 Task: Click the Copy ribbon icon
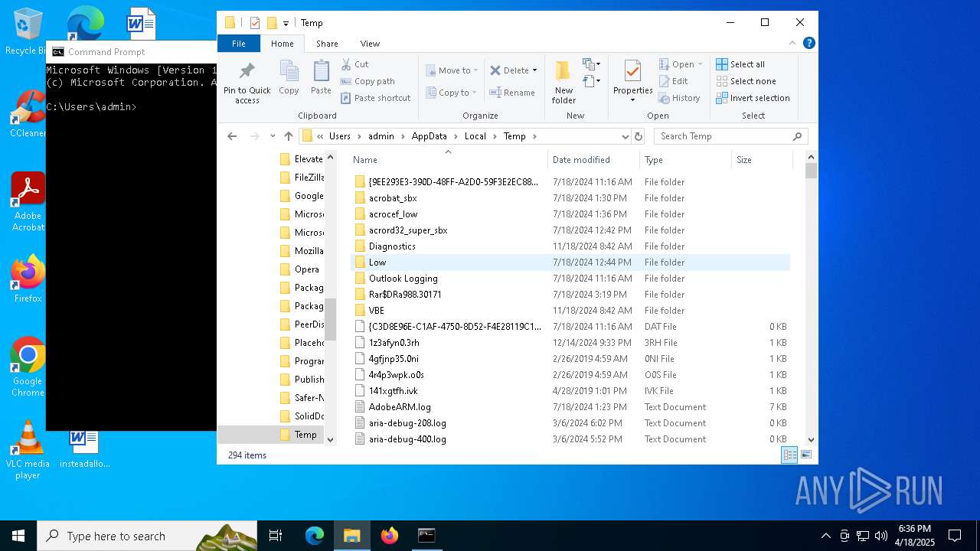289,77
